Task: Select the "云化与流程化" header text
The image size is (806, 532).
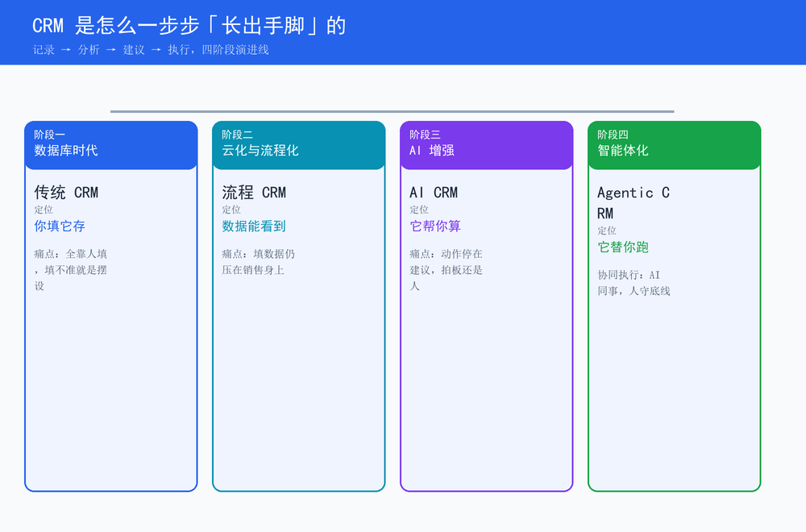Action: coord(260,150)
